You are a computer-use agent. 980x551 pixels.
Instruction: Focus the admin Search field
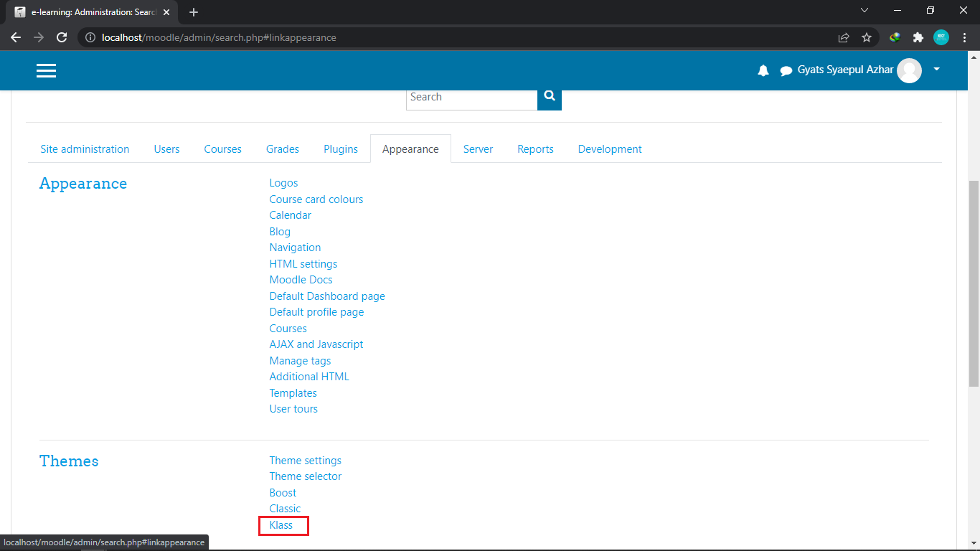471,97
